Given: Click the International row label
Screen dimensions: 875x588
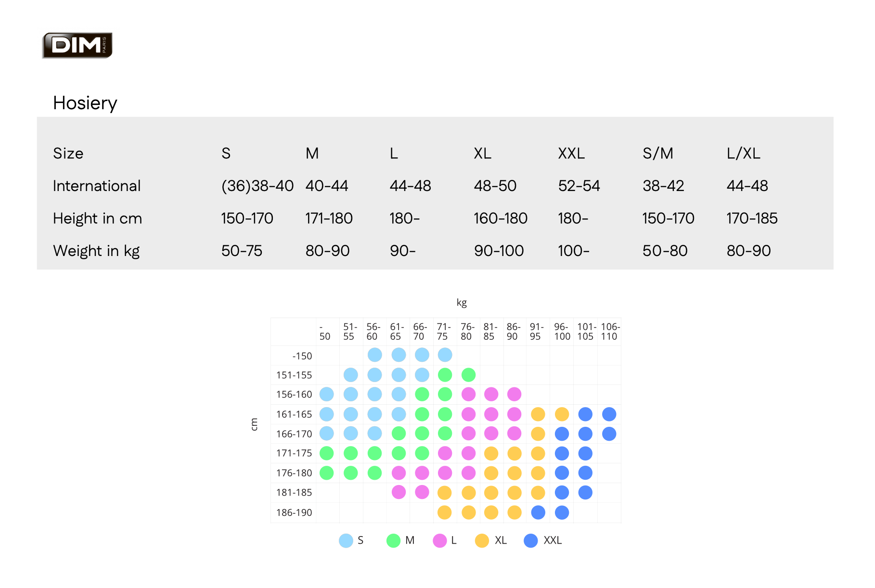Looking at the screenshot, I should pos(97,186).
